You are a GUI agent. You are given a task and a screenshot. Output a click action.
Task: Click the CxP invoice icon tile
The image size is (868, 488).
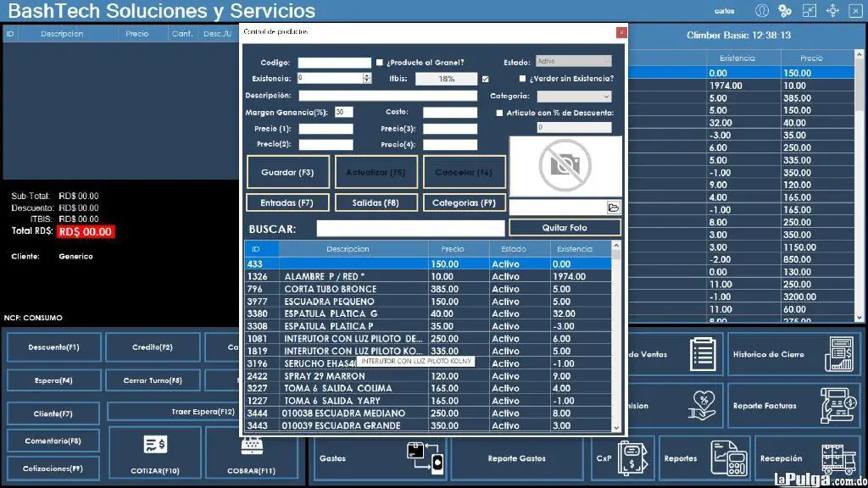632,458
